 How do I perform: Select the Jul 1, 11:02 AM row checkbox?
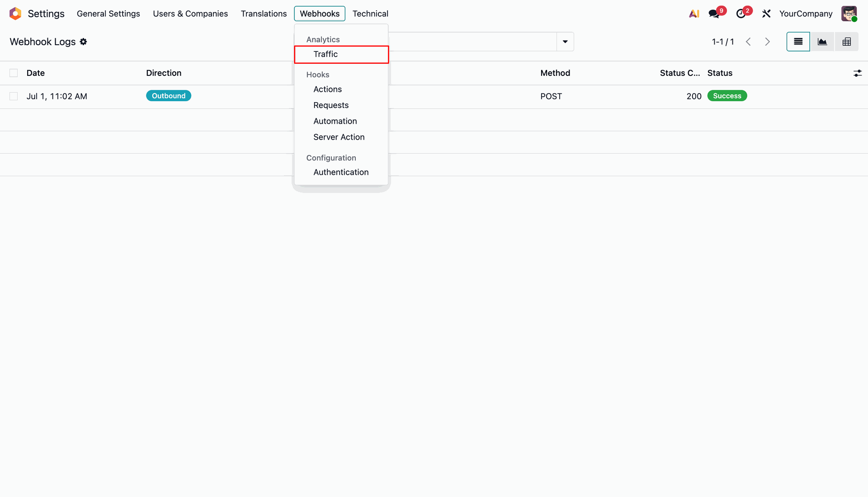click(x=14, y=96)
